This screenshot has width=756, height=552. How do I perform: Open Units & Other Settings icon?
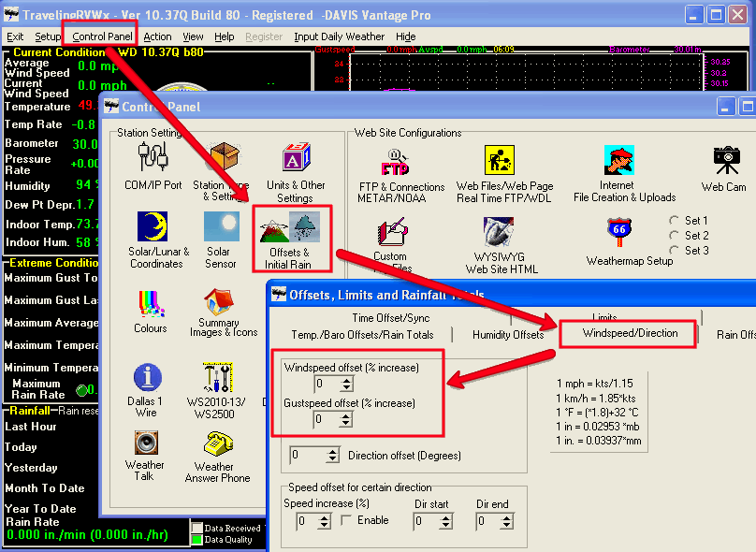click(296, 156)
